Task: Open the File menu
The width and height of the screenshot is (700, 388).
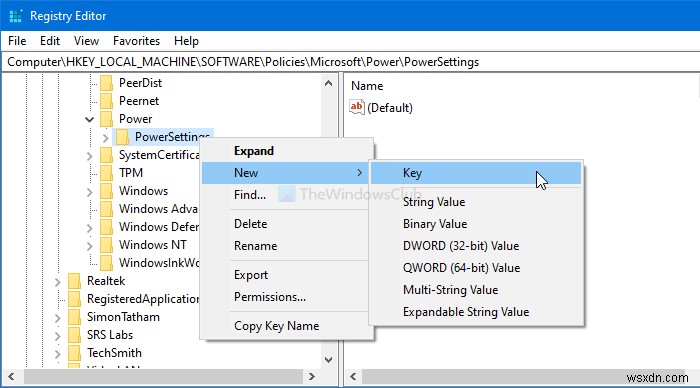Action: [x=17, y=41]
